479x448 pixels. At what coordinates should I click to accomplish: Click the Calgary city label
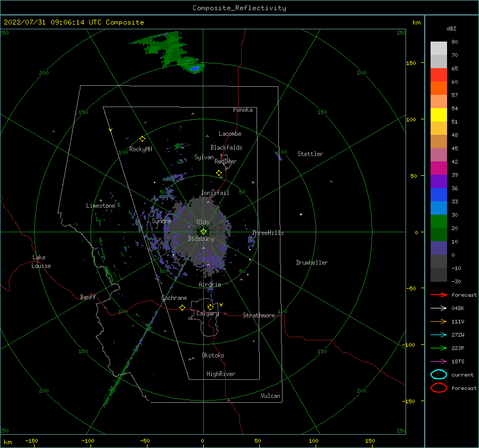[208, 313]
